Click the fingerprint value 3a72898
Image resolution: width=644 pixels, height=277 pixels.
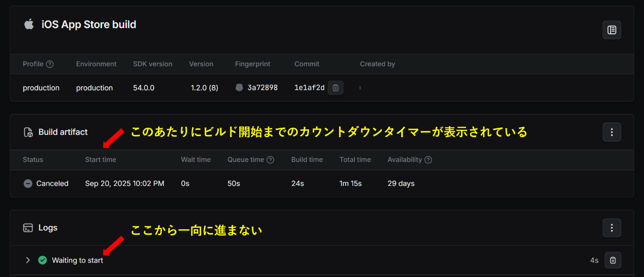point(263,87)
